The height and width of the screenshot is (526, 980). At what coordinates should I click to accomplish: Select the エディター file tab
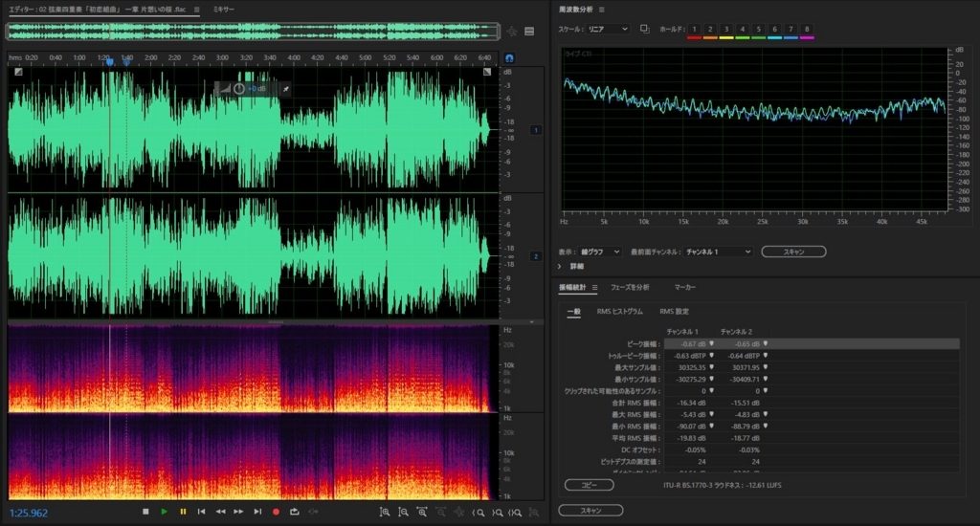(x=98, y=10)
